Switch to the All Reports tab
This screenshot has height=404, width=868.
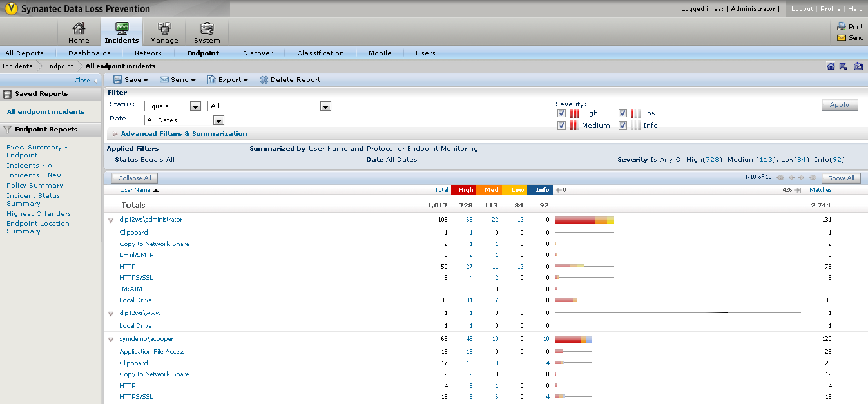[x=24, y=53]
